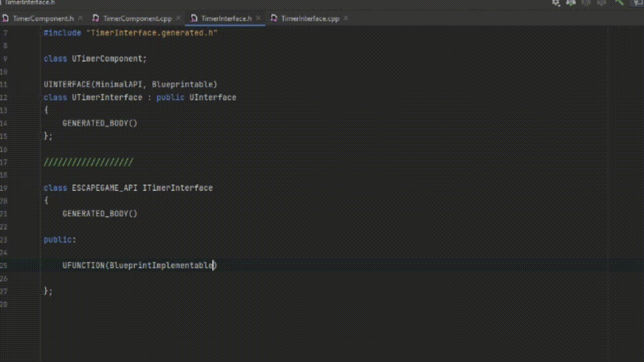Switch to the TimerComponent.cpp tab
This screenshot has width=644, height=362.
pos(136,18)
